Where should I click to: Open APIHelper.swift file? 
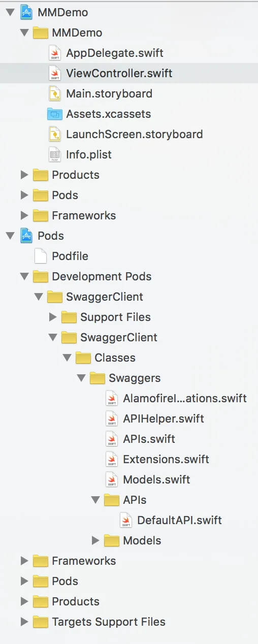tap(164, 418)
